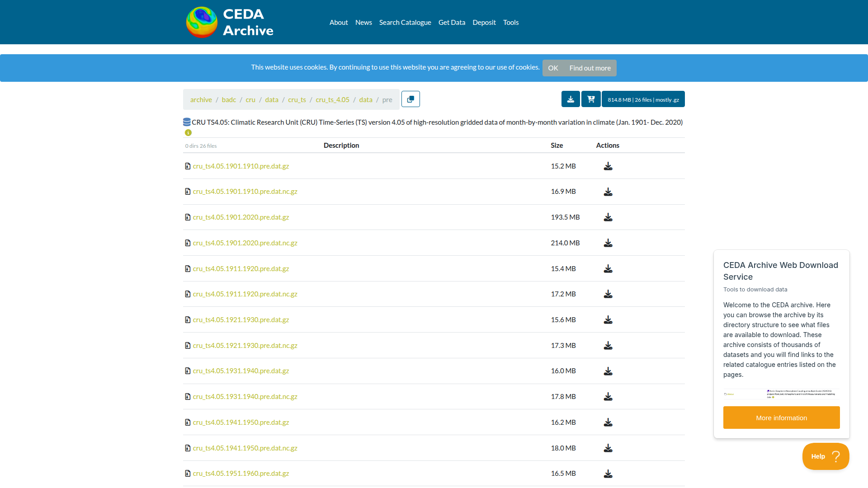Download cru_ts4.05.1931.1940.pre.dat.gz via its download icon
Screen dimensions: 868x488
pos(608,371)
